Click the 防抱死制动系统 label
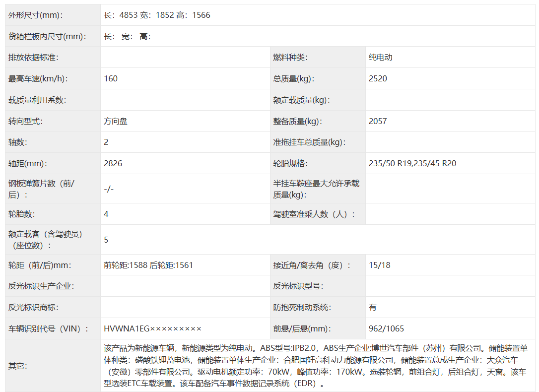This screenshot has height=392, width=539. (x=302, y=307)
